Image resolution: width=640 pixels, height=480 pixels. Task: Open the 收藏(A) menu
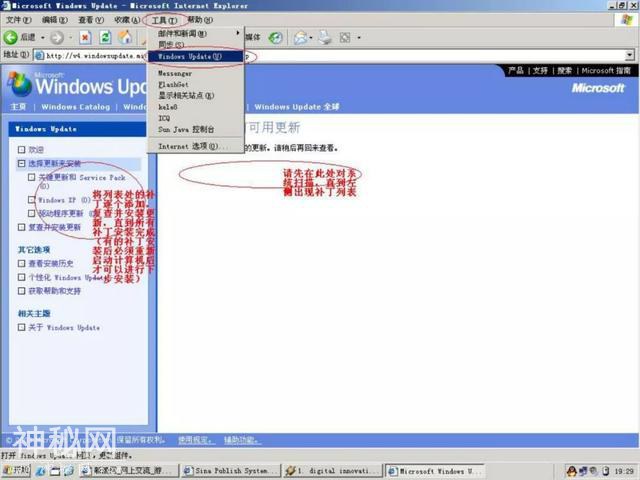click(127, 20)
